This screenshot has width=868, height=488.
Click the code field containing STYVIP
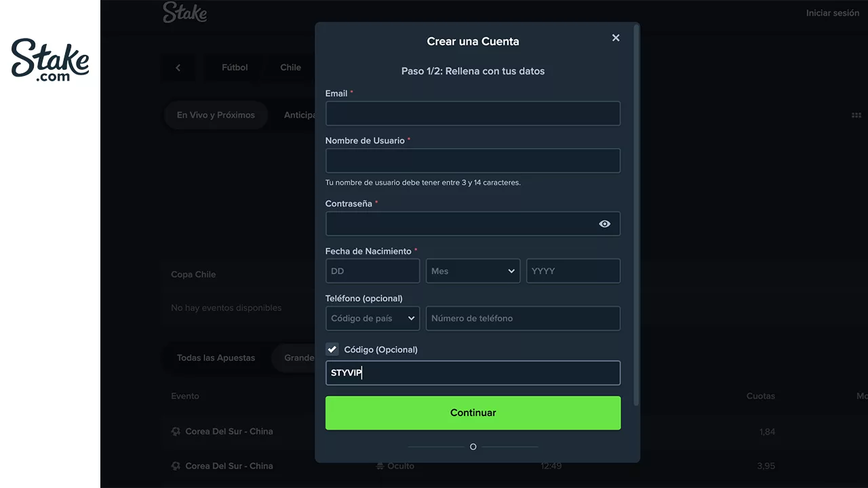[x=473, y=373]
